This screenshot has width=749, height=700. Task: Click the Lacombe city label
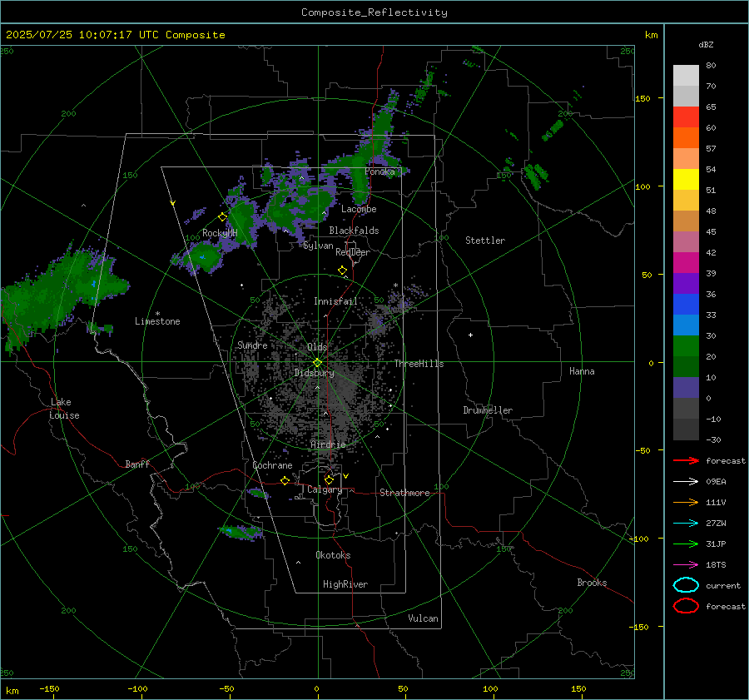tap(359, 209)
